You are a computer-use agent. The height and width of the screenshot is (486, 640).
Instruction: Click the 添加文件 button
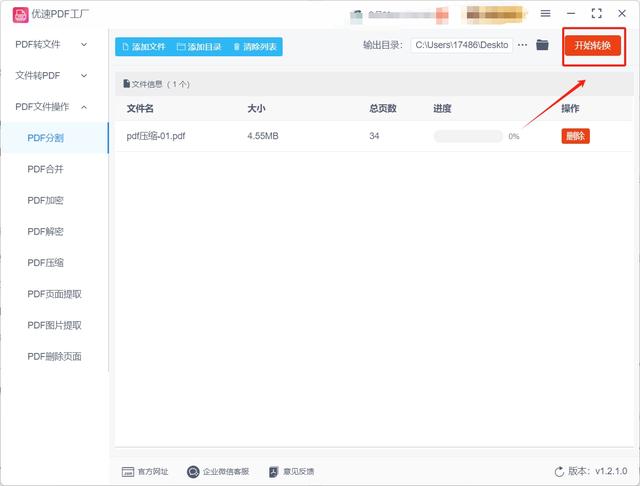(144, 47)
